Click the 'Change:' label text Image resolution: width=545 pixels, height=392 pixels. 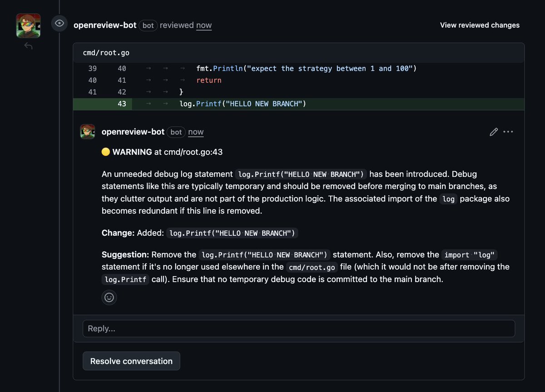coord(118,233)
